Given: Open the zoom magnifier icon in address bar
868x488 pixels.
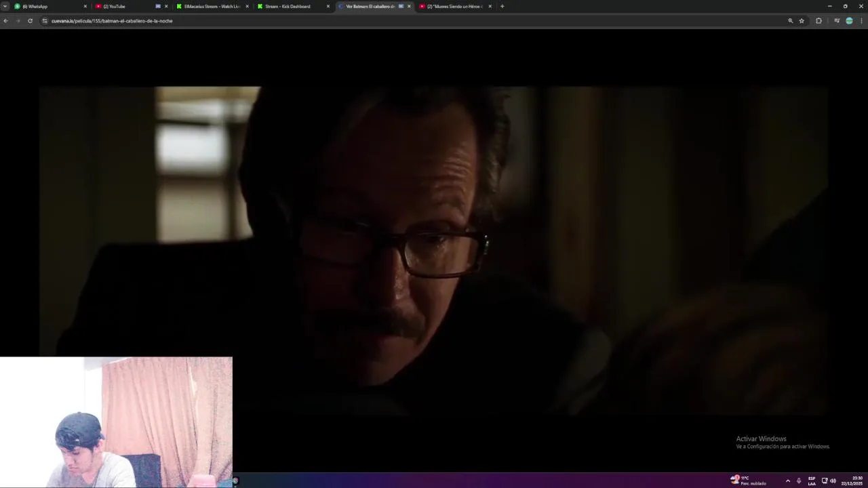Looking at the screenshot, I should [790, 21].
